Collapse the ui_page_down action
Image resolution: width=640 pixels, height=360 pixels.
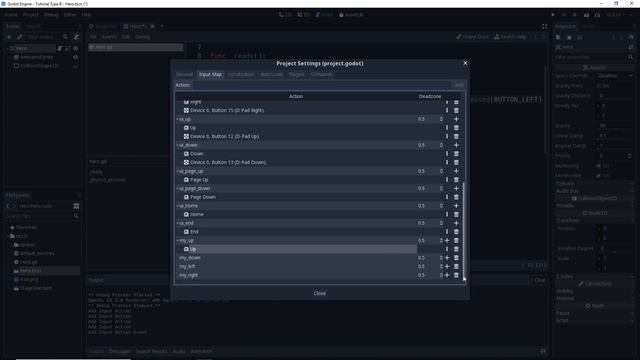[178, 189]
